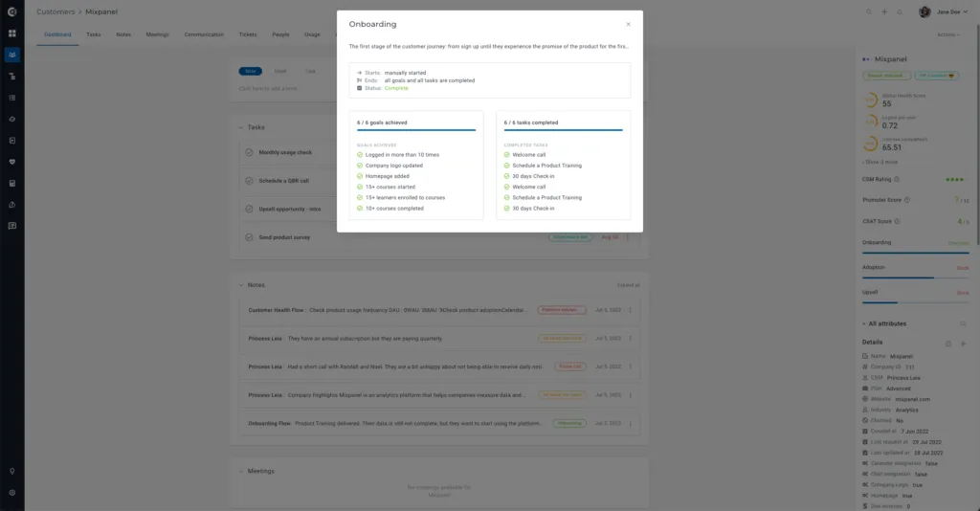
Task: Click the 'Click here to add a note' field
Action: tap(268, 88)
